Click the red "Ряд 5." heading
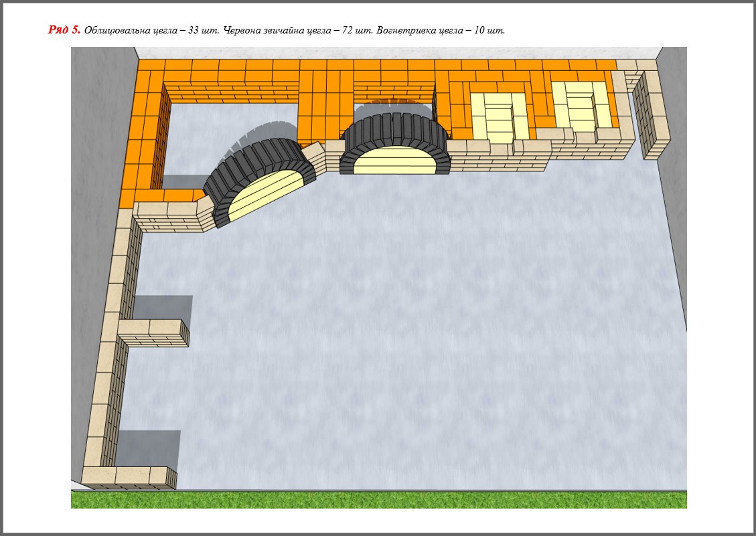This screenshot has width=756, height=536. (x=64, y=30)
